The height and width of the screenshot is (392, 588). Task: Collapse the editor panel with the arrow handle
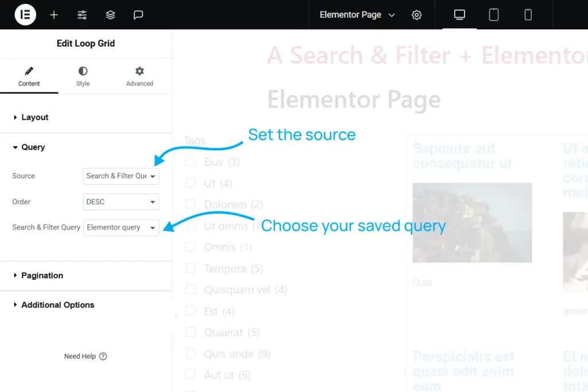pyautogui.click(x=176, y=315)
